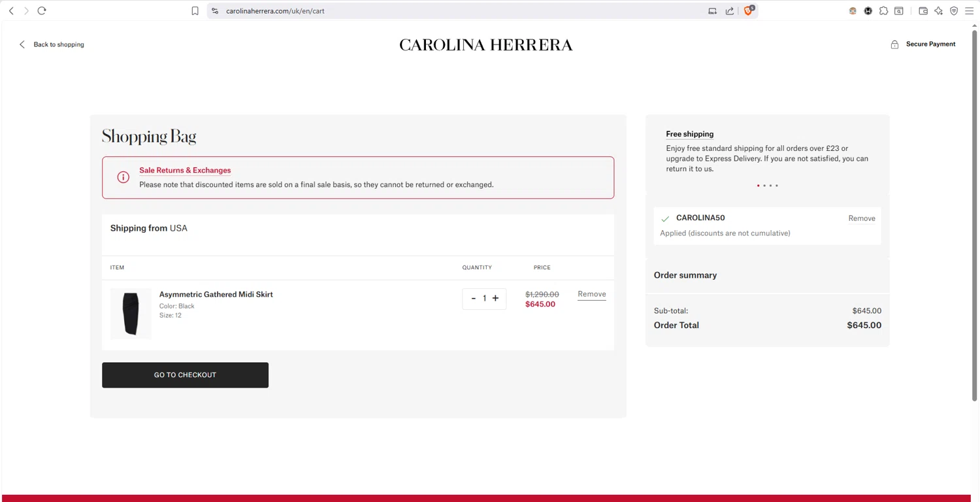Click the Secure Payment padlock icon
The height and width of the screenshot is (502, 980).
pyautogui.click(x=894, y=44)
